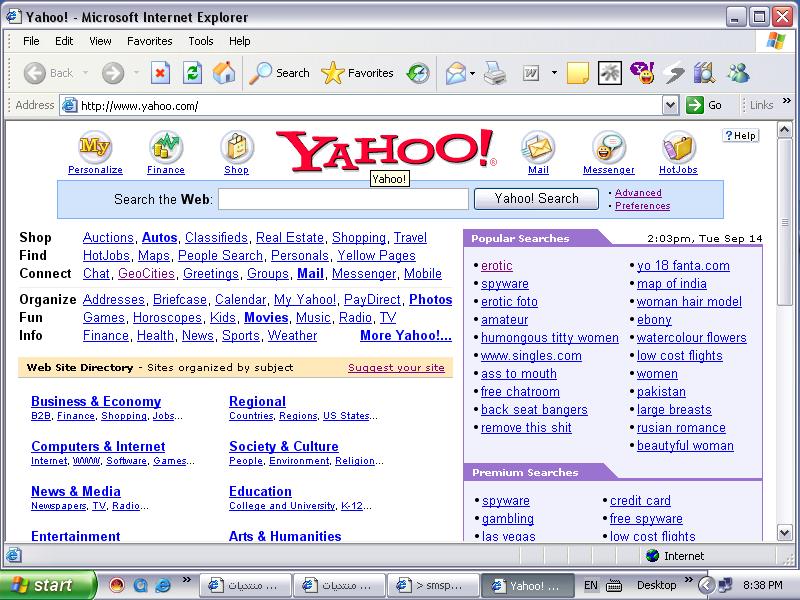
Task: Open the Favorites menu
Action: (149, 41)
